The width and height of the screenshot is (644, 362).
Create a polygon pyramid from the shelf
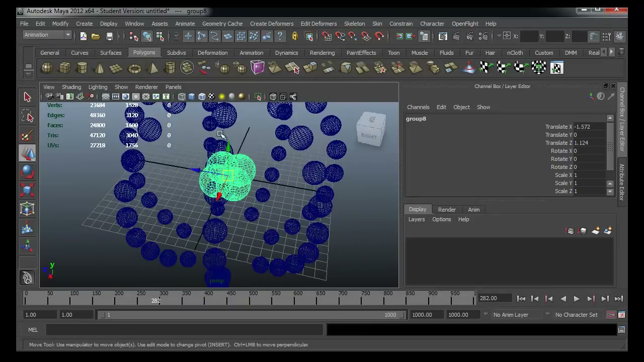coord(152,67)
